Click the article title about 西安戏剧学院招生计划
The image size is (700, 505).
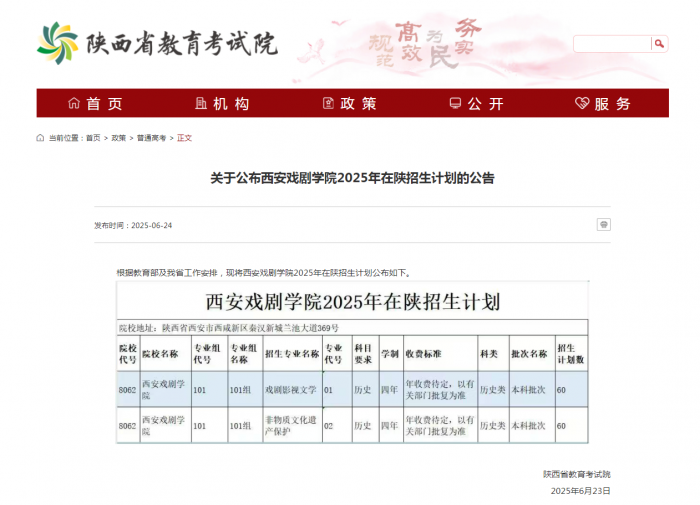pyautogui.click(x=352, y=178)
